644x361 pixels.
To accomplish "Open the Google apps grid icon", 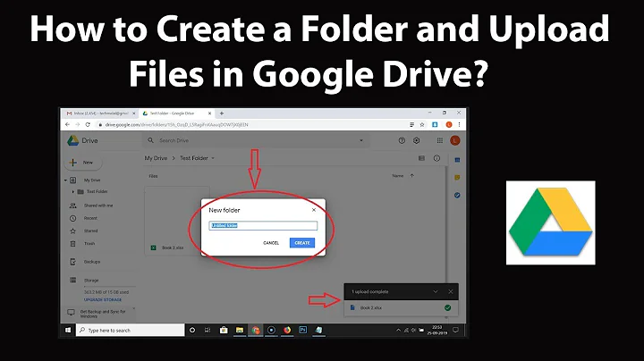I will [x=440, y=140].
